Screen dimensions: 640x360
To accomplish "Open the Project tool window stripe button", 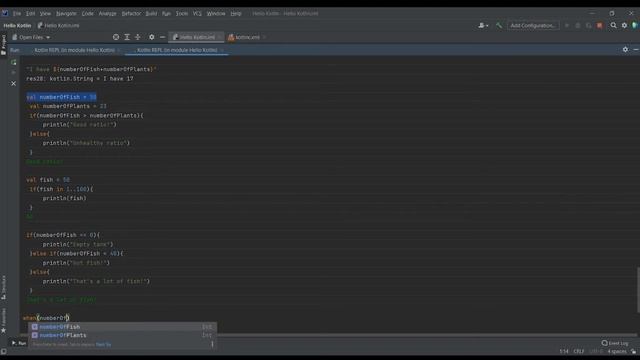I will [x=4, y=44].
